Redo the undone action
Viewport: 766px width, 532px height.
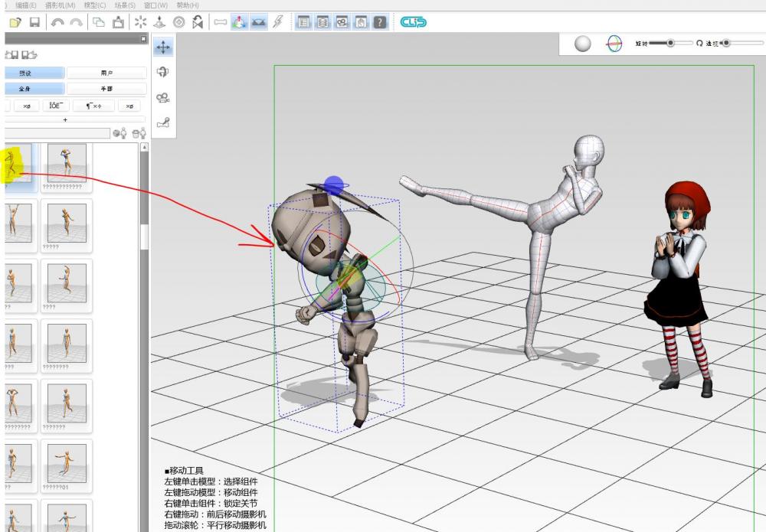click(76, 22)
